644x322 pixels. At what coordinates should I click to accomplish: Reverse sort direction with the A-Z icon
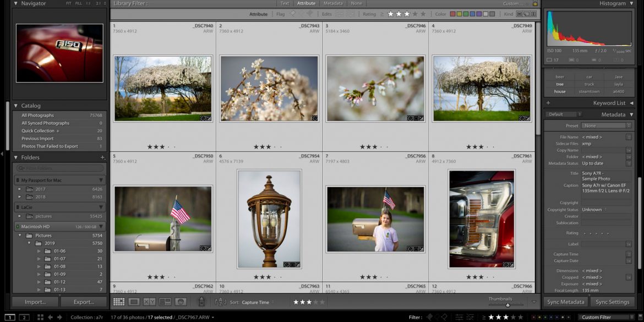click(221, 302)
